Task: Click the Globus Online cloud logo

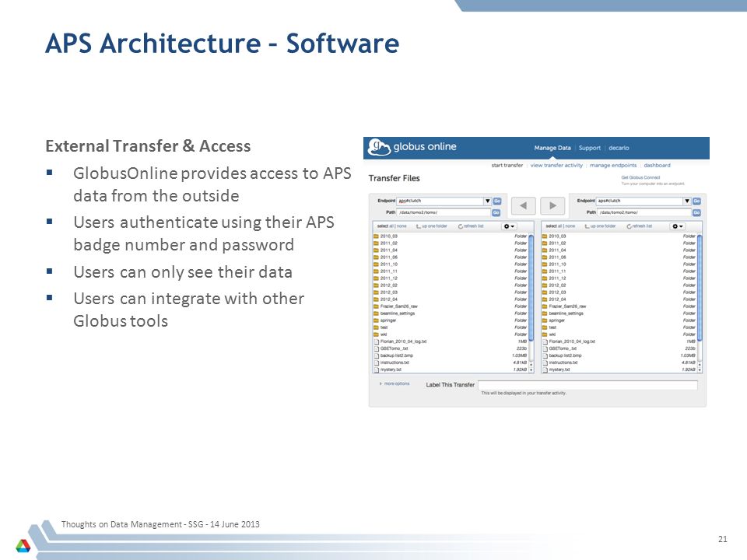Action: click(x=380, y=147)
